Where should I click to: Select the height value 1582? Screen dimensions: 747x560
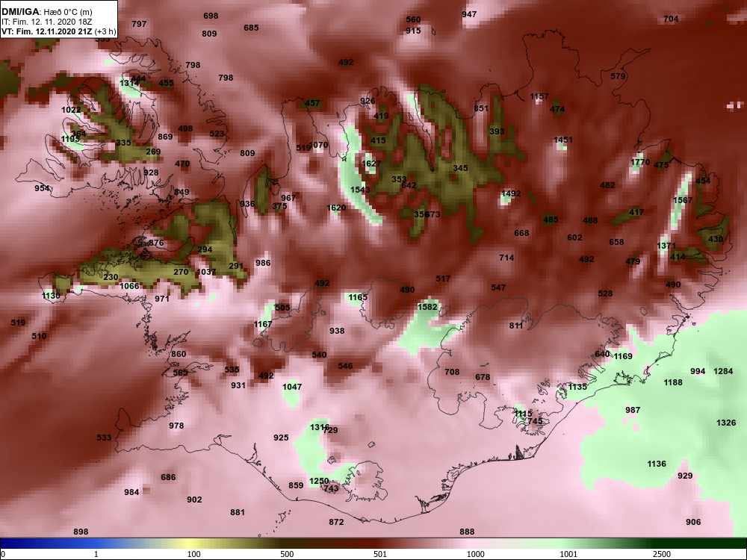point(427,307)
